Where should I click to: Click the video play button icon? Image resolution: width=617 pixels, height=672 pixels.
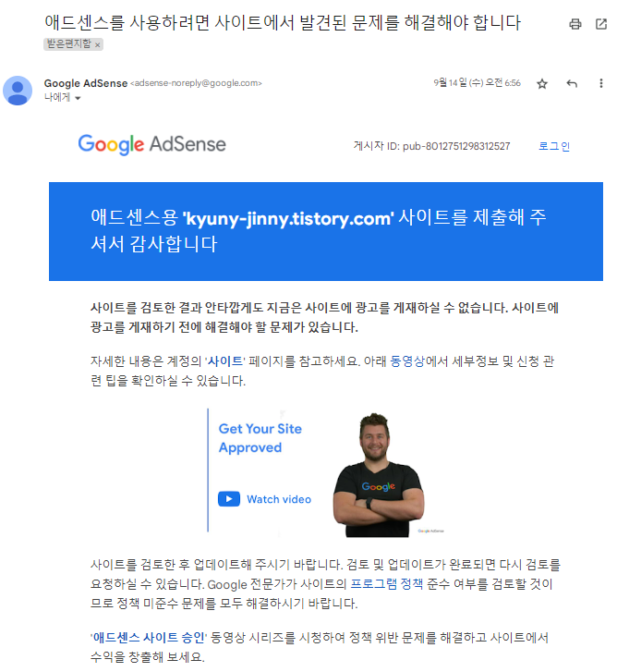[229, 499]
